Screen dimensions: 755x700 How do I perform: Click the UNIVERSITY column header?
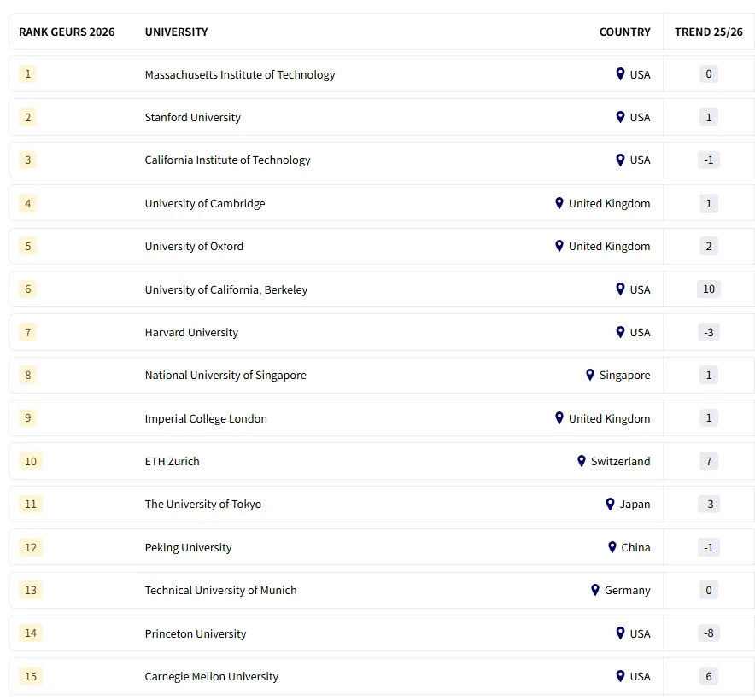[176, 32]
